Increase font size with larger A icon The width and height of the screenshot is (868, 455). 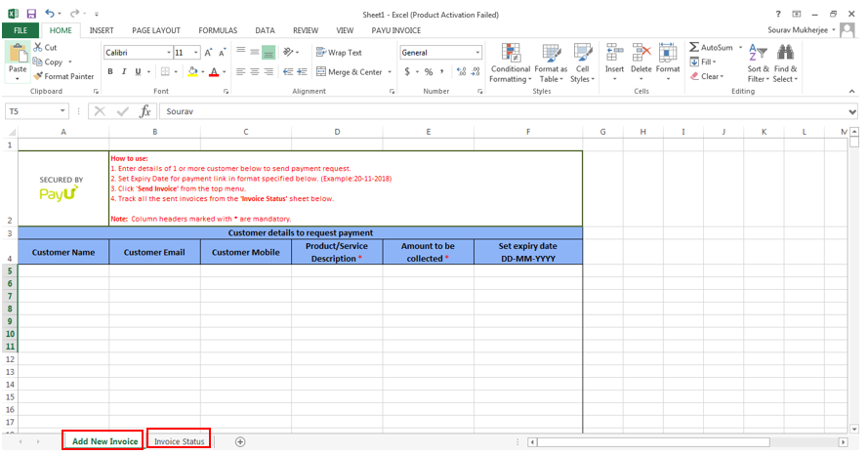[208, 53]
